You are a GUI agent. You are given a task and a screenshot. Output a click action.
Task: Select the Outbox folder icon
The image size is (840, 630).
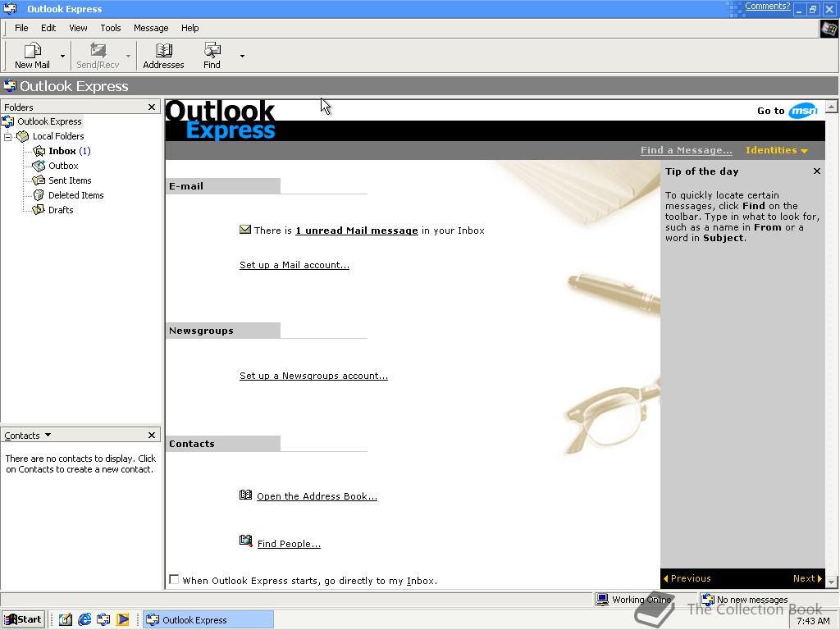tap(39, 166)
